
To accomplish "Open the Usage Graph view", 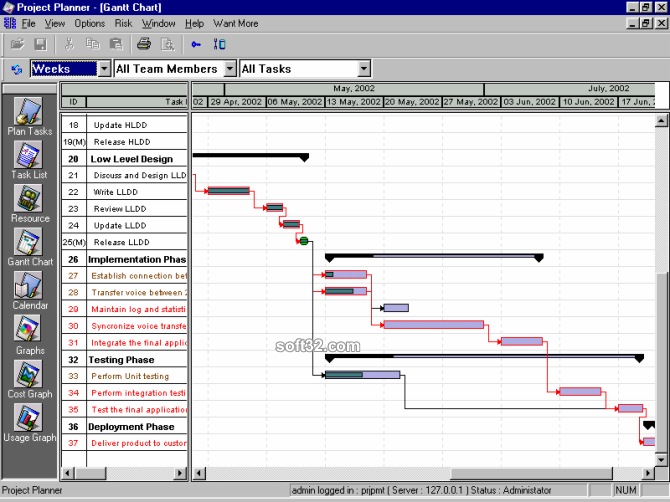I will click(29, 418).
